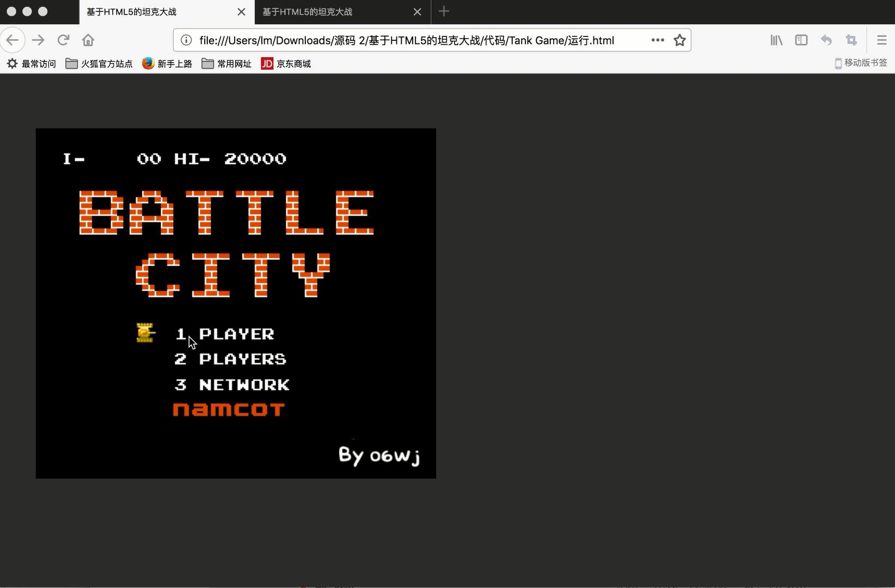The height and width of the screenshot is (588, 895).
Task: Switch to the second 基于HTML5的坦克大战 tab
Action: [342, 12]
